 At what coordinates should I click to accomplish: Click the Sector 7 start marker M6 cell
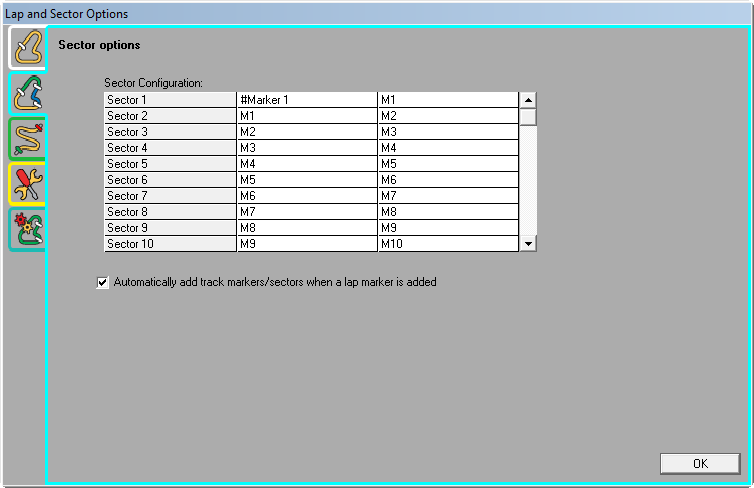[x=307, y=196]
